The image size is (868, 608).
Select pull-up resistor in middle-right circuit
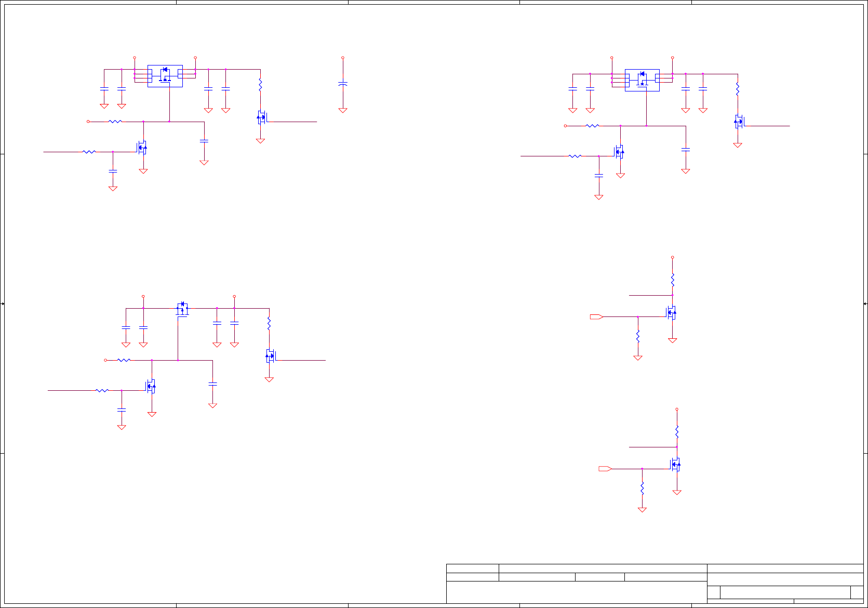[673, 280]
